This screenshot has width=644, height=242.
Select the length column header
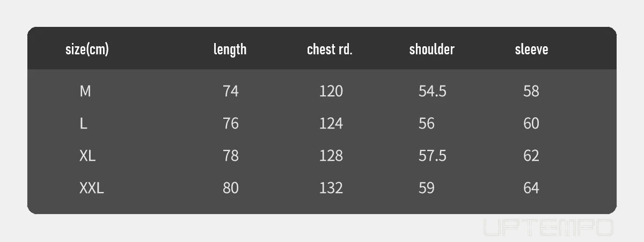tap(230, 49)
